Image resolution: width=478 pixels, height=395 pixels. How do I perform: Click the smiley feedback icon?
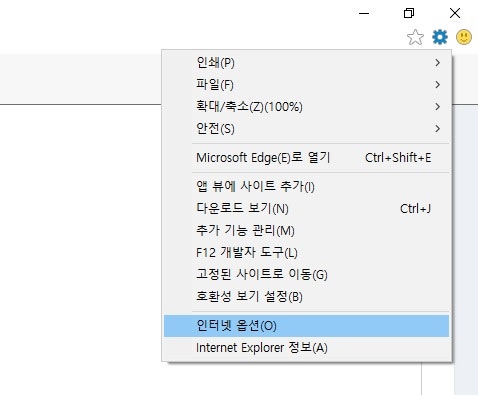[x=464, y=37]
